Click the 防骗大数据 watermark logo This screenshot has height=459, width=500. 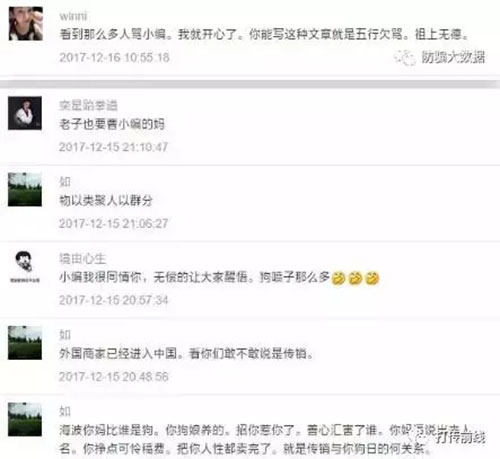coord(440,57)
